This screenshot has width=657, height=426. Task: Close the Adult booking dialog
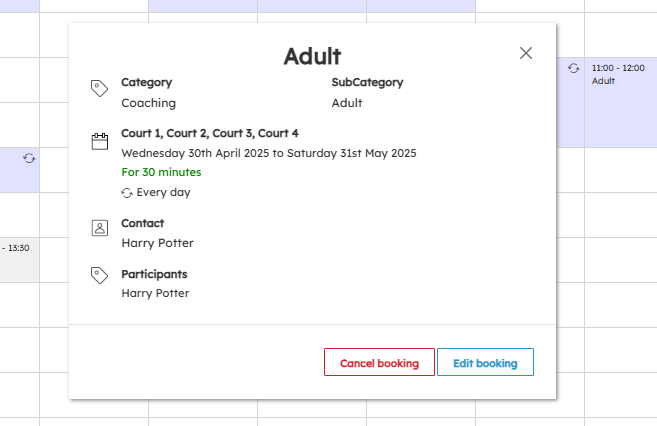(x=526, y=53)
